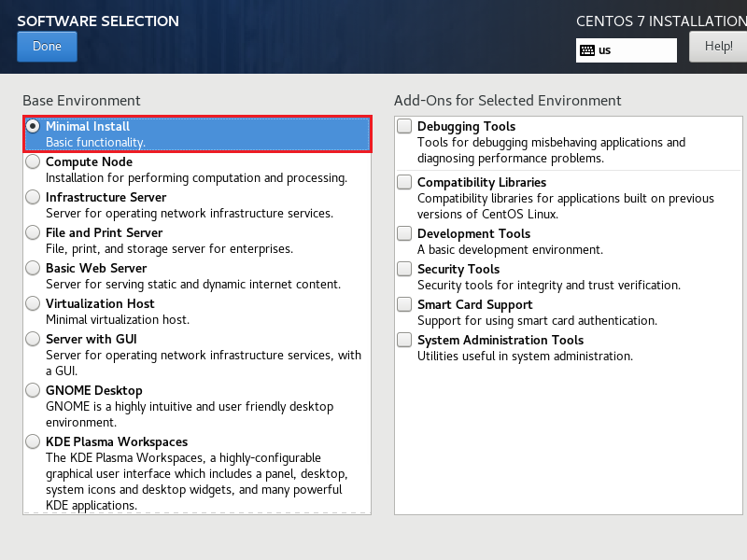Image resolution: width=747 pixels, height=560 pixels.
Task: Click the 'Minimal Install' label text
Action: 88,126
